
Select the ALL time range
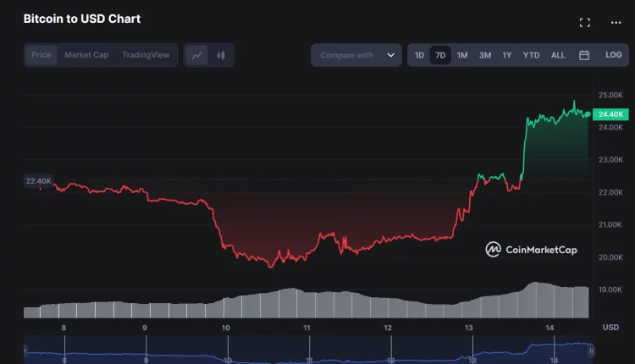coord(558,55)
